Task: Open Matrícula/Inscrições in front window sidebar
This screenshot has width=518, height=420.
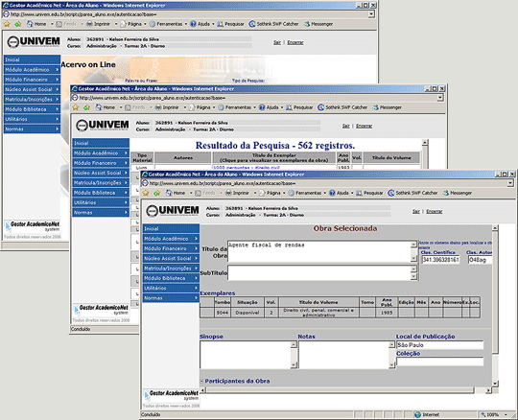Action: (171, 268)
